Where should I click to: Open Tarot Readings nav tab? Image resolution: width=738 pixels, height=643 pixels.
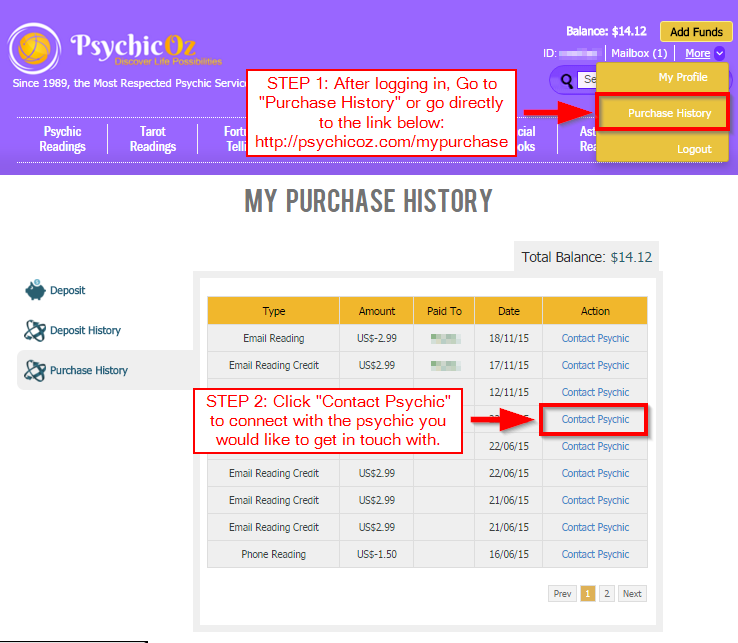pyautogui.click(x=152, y=139)
